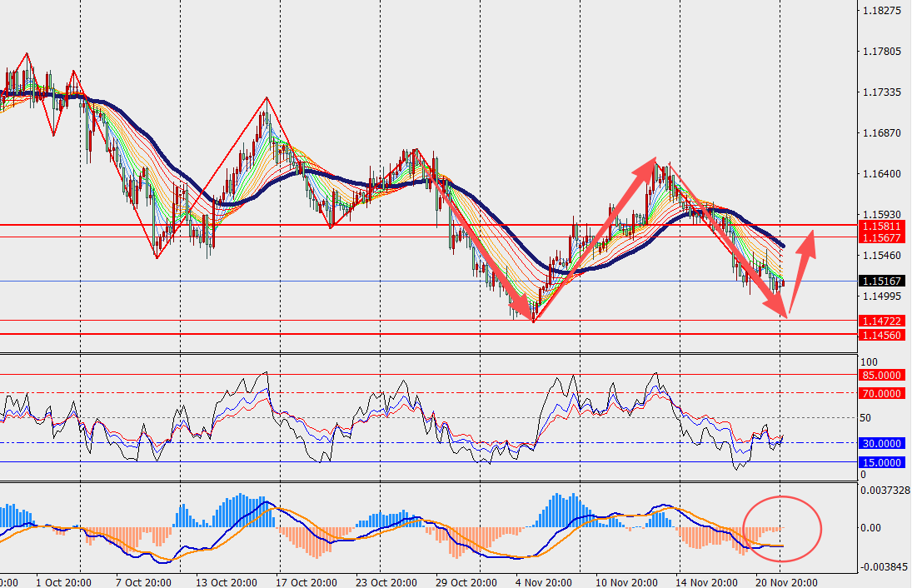Click the 1.15811 resistance price label
The image size is (912, 588).
[x=881, y=226]
